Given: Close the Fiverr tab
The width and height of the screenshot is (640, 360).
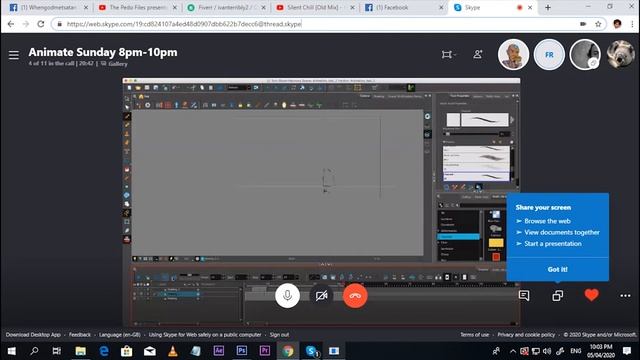Looking at the screenshot, I should coord(263,7).
